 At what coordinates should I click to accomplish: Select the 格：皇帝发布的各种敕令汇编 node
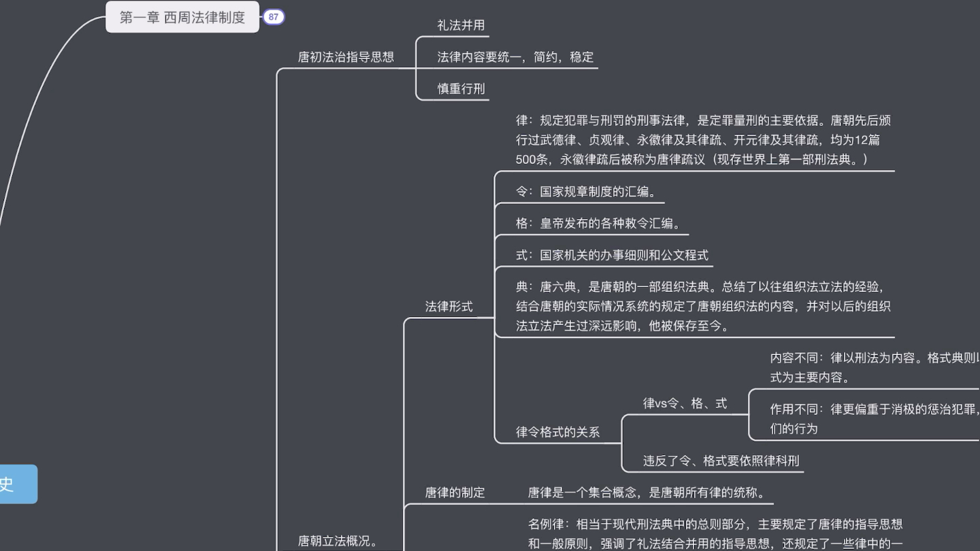click(x=598, y=224)
